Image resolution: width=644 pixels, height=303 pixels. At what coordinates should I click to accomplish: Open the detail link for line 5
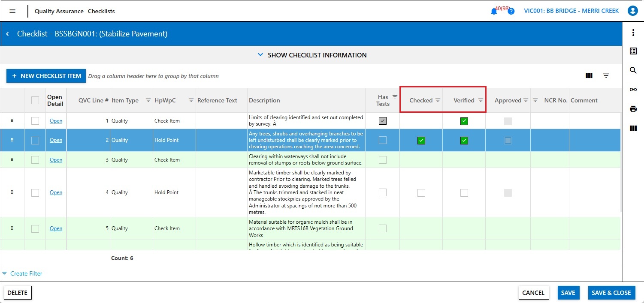[56, 228]
